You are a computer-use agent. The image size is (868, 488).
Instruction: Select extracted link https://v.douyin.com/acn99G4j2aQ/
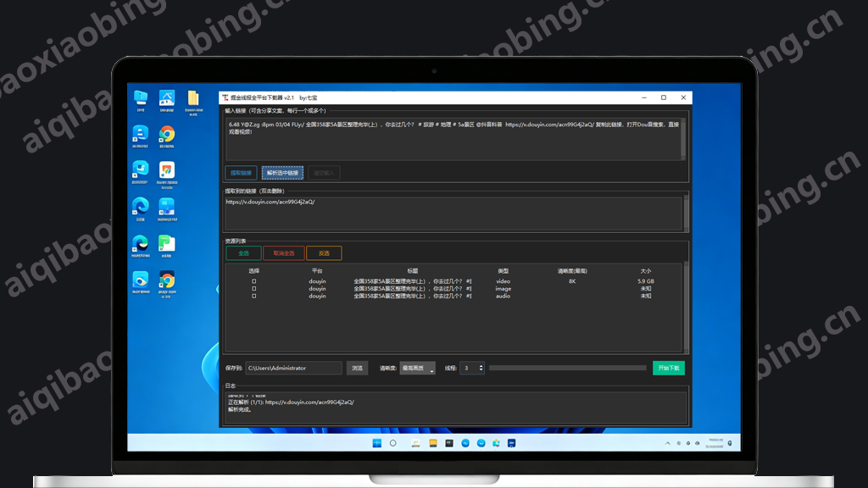[x=270, y=202]
